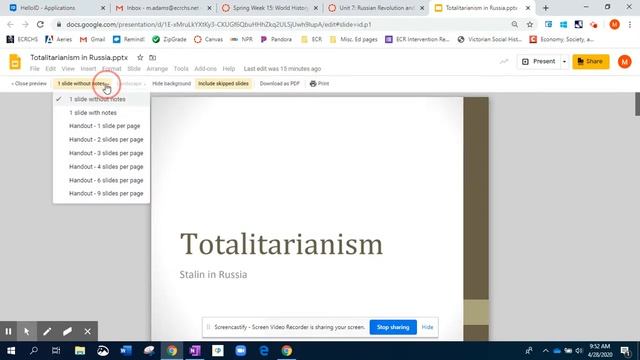Open a new browser tab
The image size is (640, 360).
[x=546, y=8]
